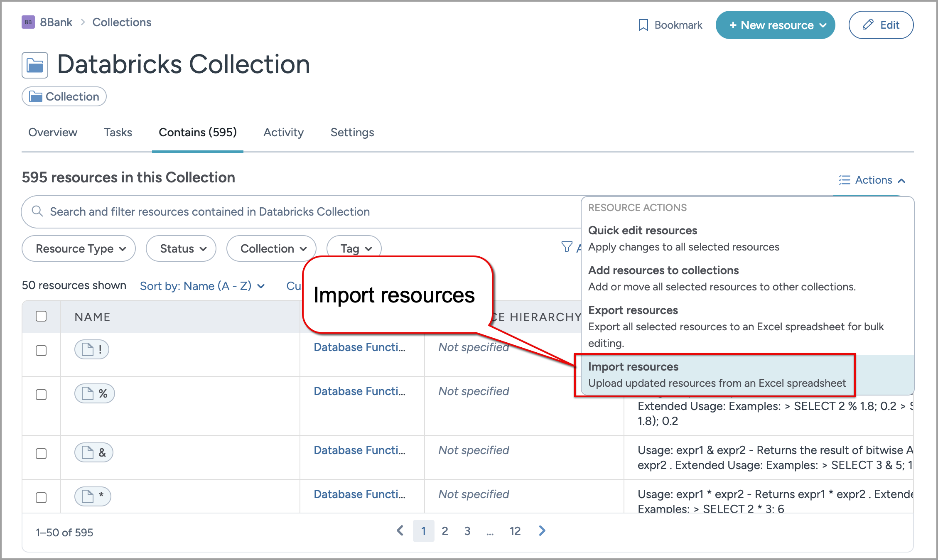
Task: Click the magnifier icon in the search bar
Action: click(37, 211)
